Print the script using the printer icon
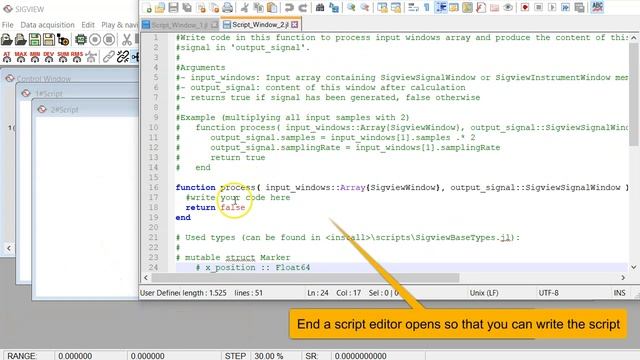 [228, 7]
